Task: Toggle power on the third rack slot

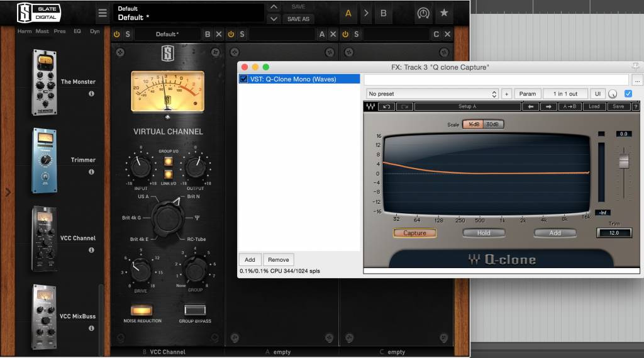Action: click(x=345, y=34)
